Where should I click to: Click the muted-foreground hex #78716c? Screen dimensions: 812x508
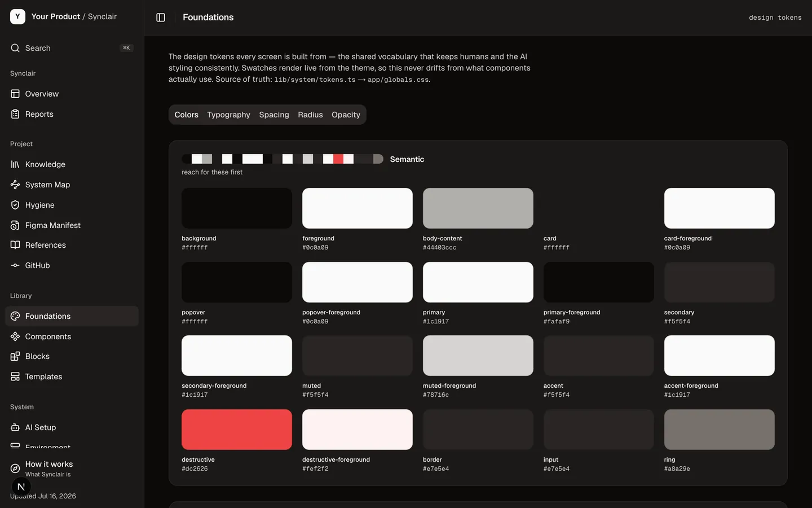coord(436,395)
